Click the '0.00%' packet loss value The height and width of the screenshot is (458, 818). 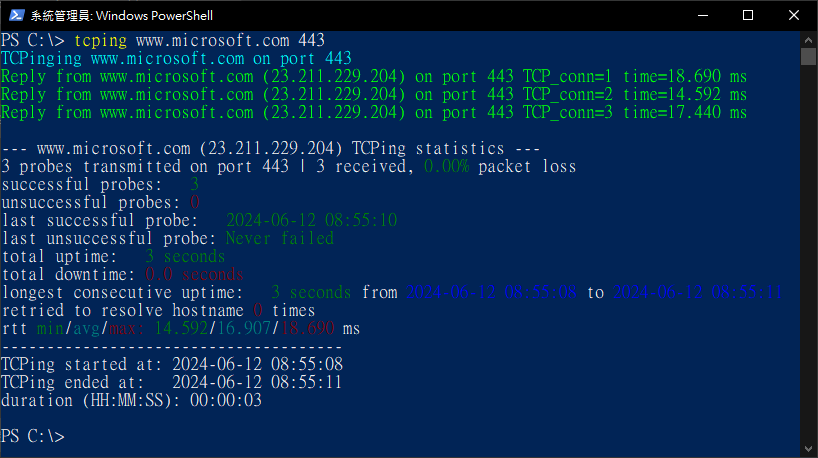447,166
